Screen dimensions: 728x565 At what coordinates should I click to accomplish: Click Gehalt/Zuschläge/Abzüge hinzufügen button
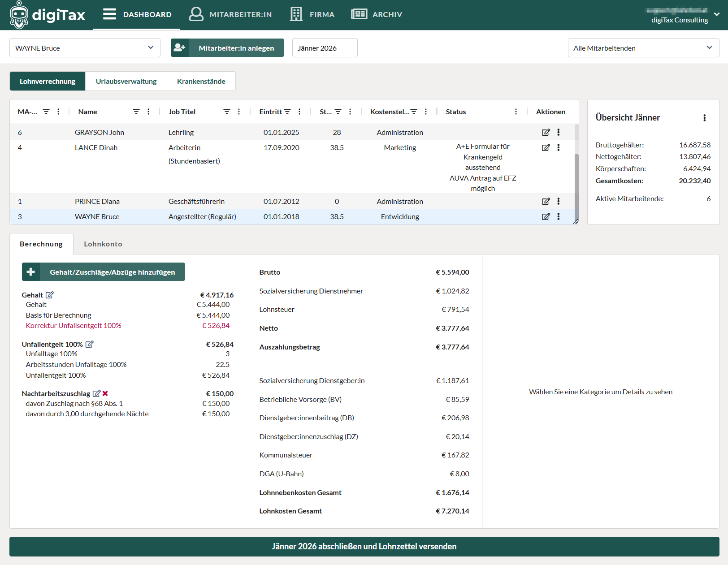click(x=104, y=272)
